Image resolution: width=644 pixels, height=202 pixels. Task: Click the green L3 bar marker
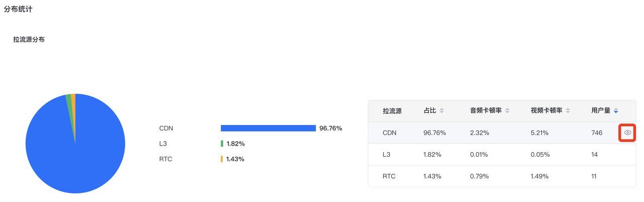222,144
